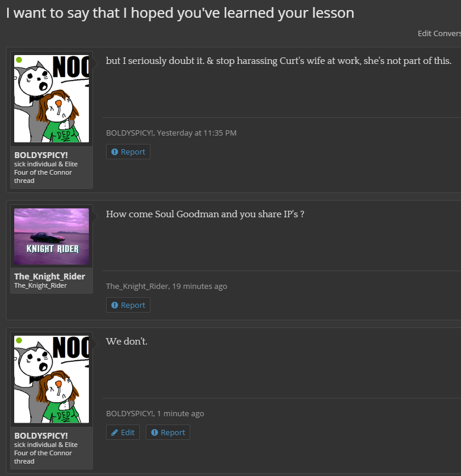The image size is (461, 476).
Task: Report the 'We don't.' reply
Action: pyautogui.click(x=168, y=432)
